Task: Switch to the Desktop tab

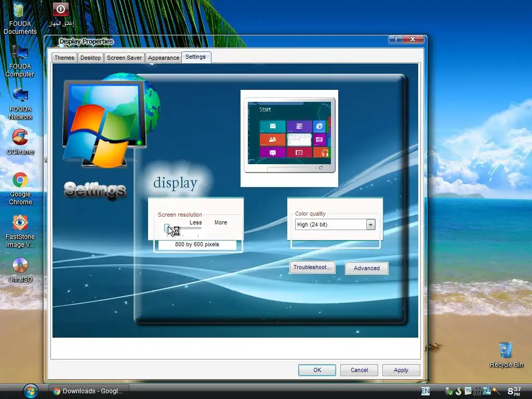Action: coord(90,58)
